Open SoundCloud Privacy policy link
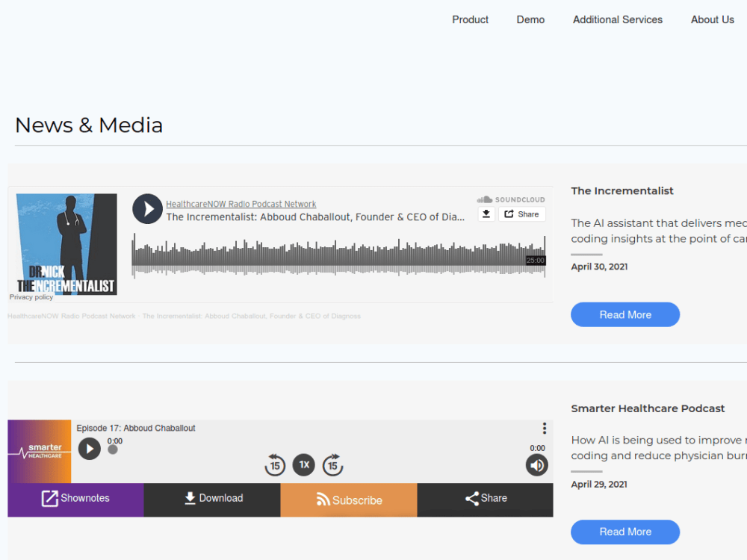This screenshot has height=560, width=747. pos(31,297)
